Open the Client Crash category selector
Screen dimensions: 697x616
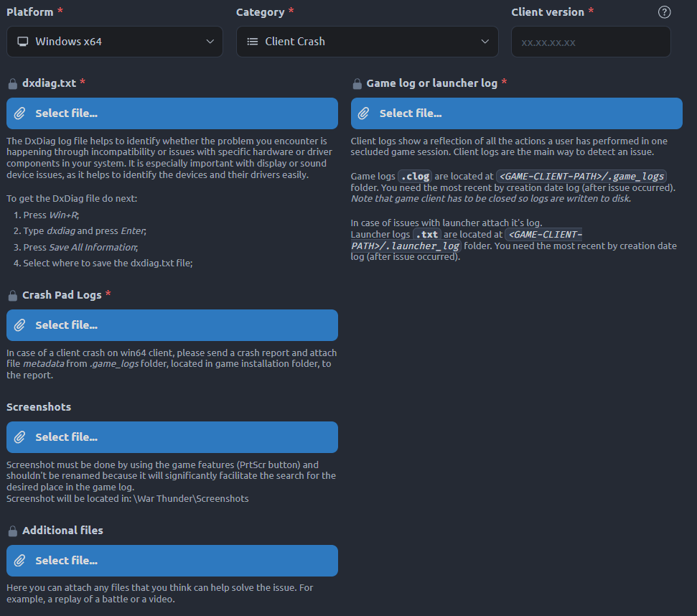pos(367,42)
